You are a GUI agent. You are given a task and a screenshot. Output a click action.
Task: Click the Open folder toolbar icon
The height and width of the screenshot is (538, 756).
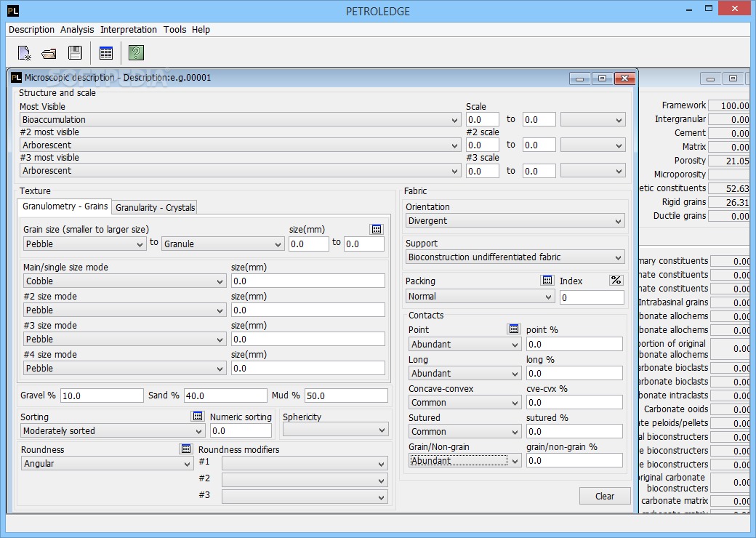tap(49, 54)
